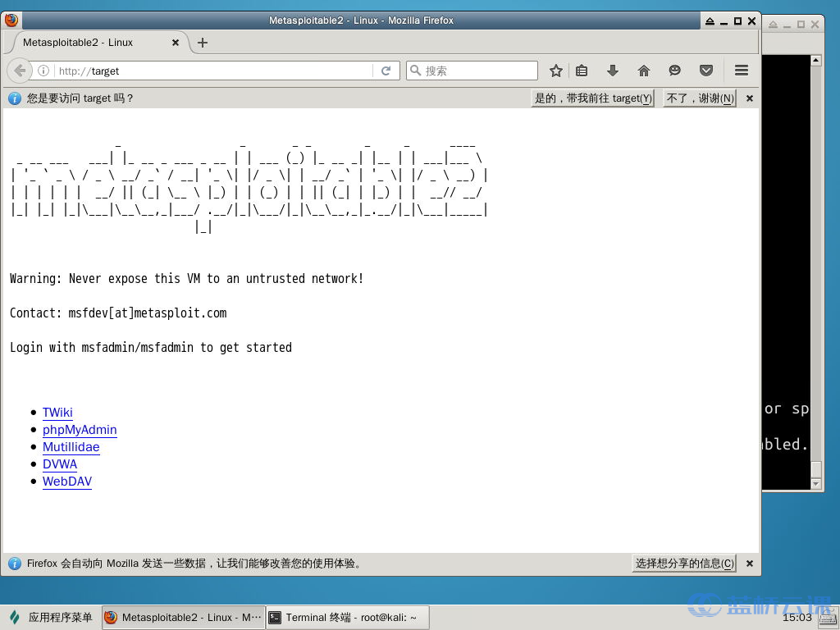Switch to Metasploitable2 Firefox taskbar item
The height and width of the screenshot is (630, 840).
pyautogui.click(x=183, y=617)
